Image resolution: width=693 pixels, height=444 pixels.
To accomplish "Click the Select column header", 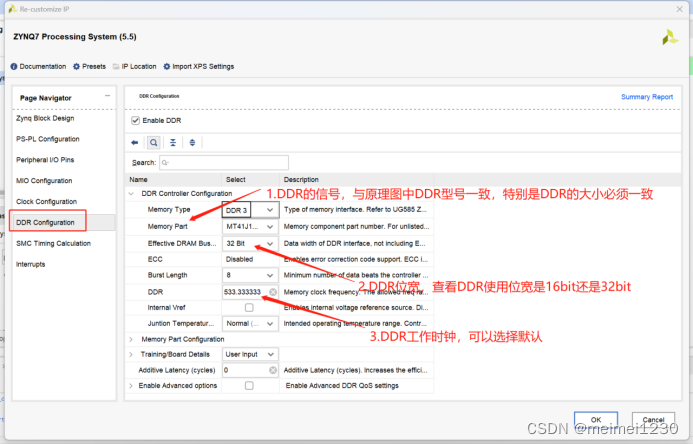I will click(236, 179).
